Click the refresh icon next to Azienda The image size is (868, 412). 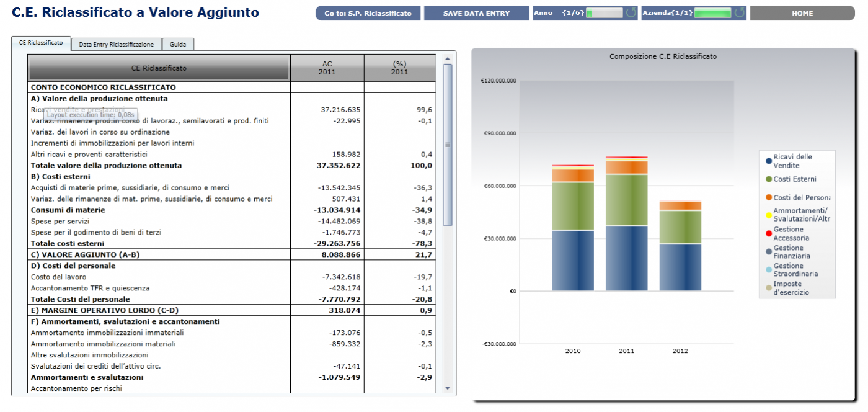click(x=740, y=13)
